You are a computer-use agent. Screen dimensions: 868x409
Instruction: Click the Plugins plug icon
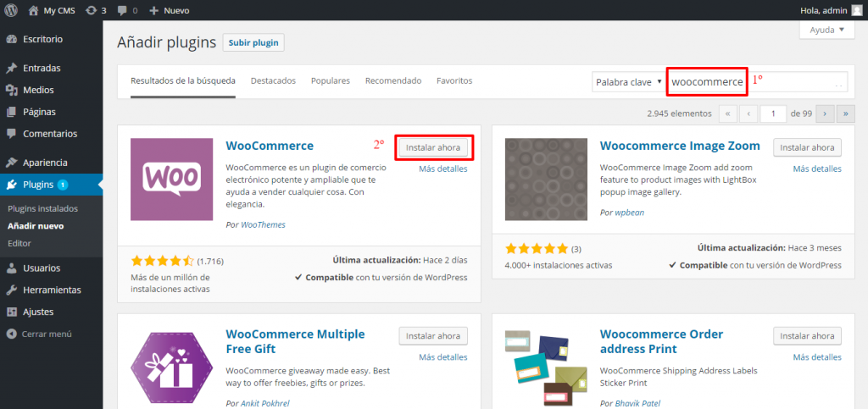[11, 185]
